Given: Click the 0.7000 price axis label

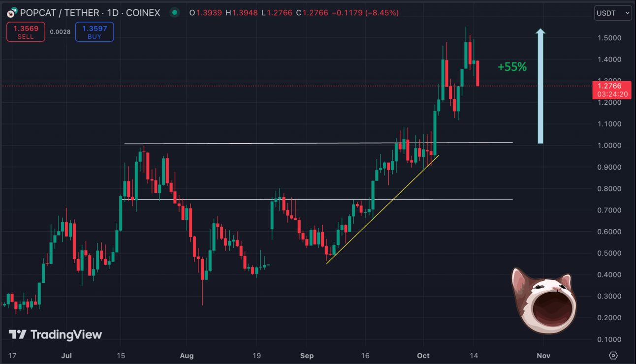Looking at the screenshot, I should (609, 211).
